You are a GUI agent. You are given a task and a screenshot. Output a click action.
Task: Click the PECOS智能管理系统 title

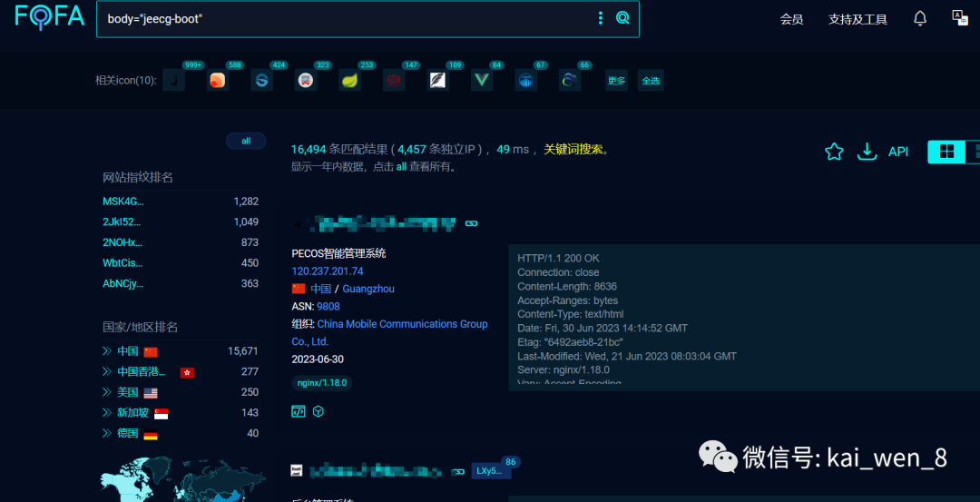[x=338, y=253]
